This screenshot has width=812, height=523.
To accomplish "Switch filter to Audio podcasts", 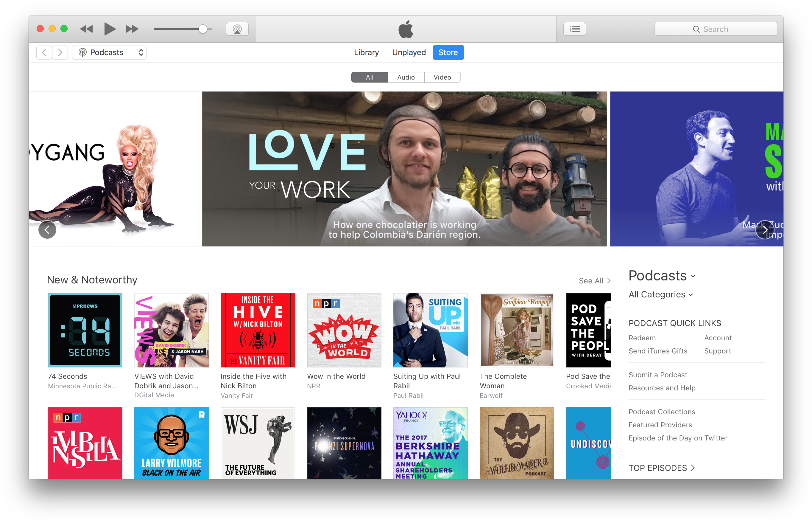I will 406,77.
